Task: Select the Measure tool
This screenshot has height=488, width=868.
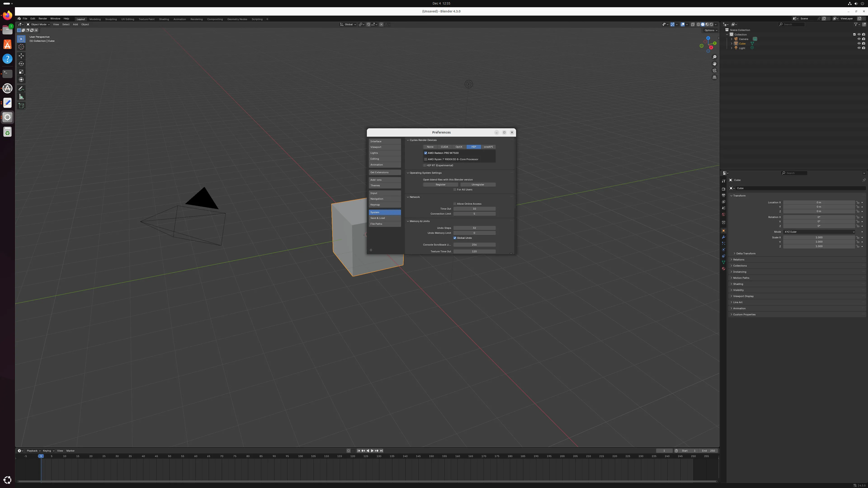Action: point(21,97)
